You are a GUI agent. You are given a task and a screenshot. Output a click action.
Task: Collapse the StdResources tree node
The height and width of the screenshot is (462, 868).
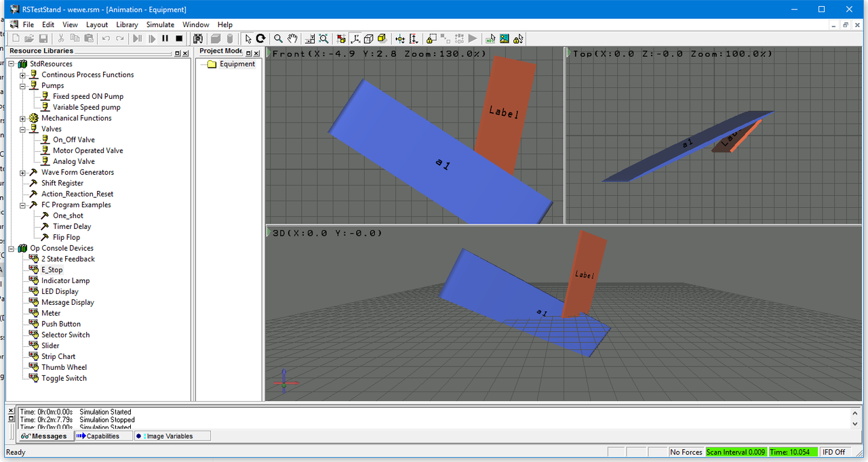pos(12,64)
